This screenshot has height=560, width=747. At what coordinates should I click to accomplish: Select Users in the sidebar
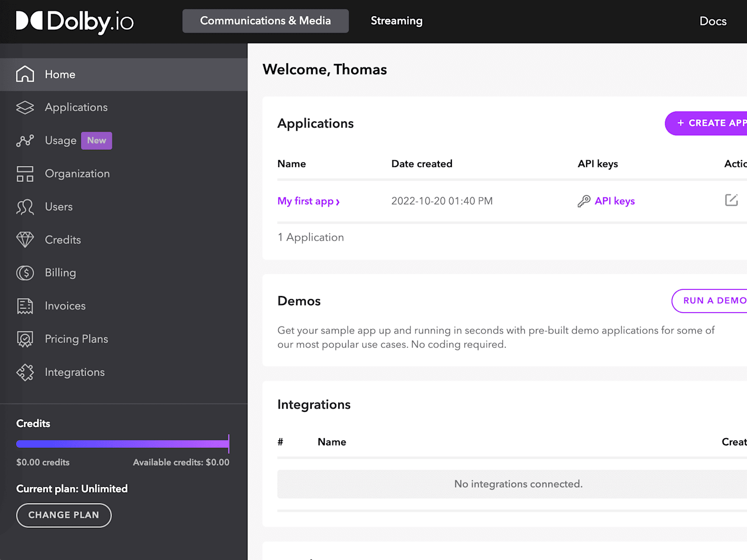[123, 207]
